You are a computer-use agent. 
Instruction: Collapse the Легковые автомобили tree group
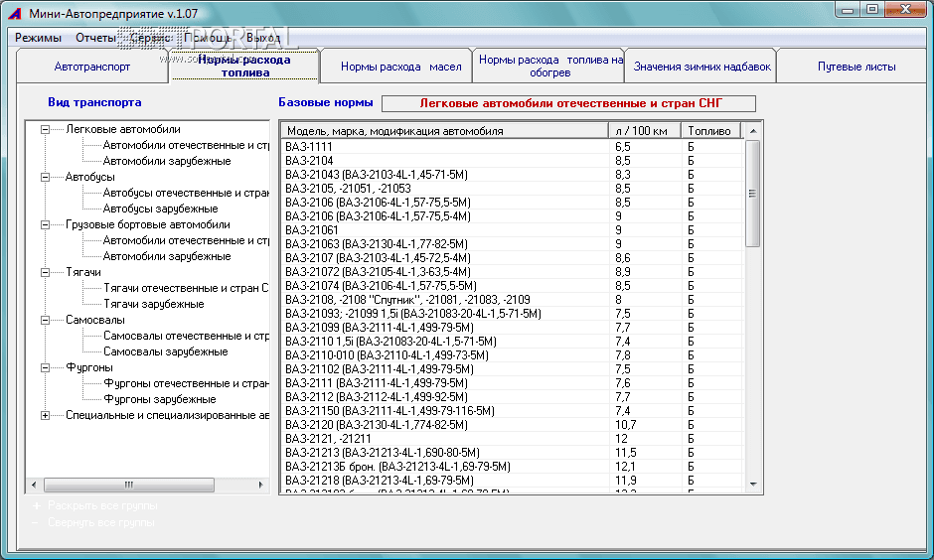[46, 129]
